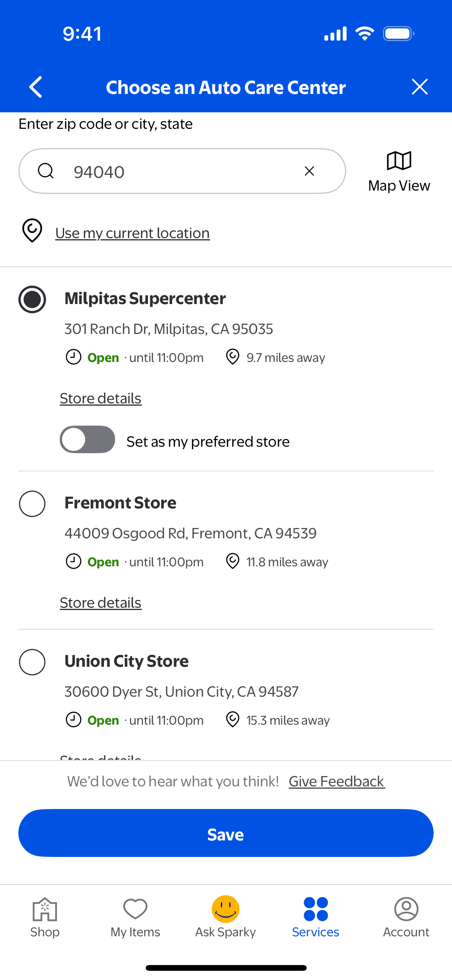Image resolution: width=452 pixels, height=980 pixels.
Task: Tap the search magnifier icon
Action: [46, 171]
